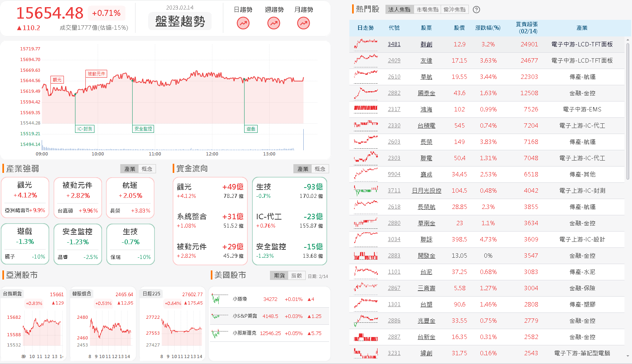
Task: Open stock code link 3481
Action: pos(394,44)
